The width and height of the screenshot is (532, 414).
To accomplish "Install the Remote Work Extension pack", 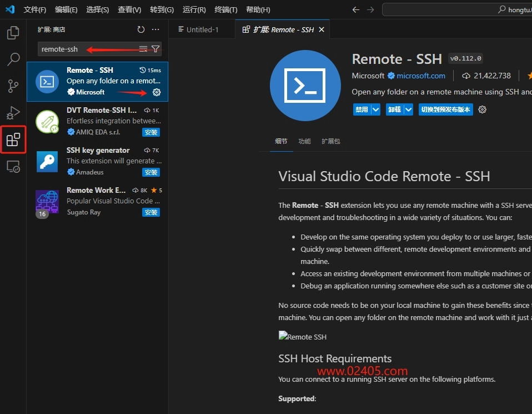I will pos(151,212).
